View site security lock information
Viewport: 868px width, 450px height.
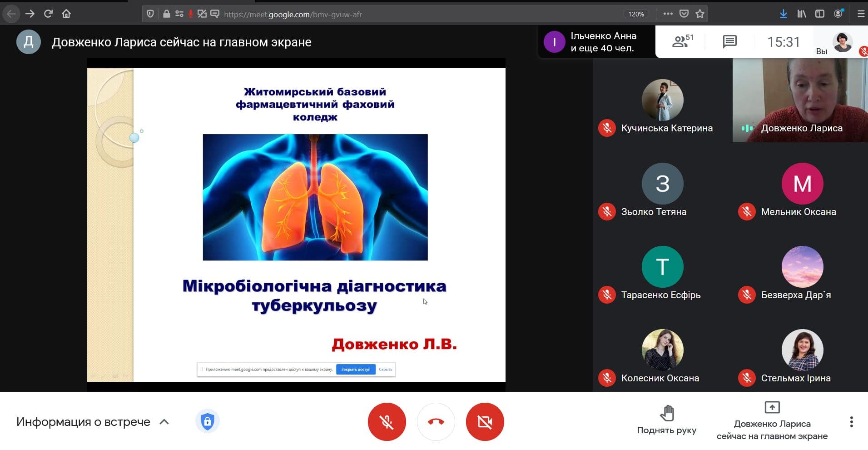click(x=167, y=14)
